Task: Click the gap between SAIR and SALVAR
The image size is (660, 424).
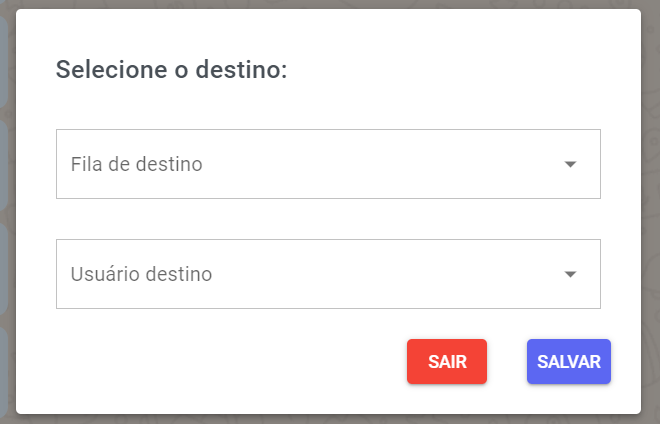Action: point(507,362)
